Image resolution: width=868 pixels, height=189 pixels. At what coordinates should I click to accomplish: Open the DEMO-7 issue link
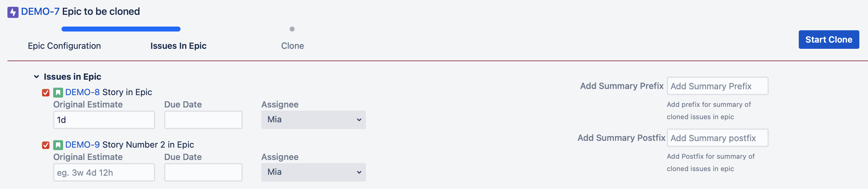pos(40,11)
